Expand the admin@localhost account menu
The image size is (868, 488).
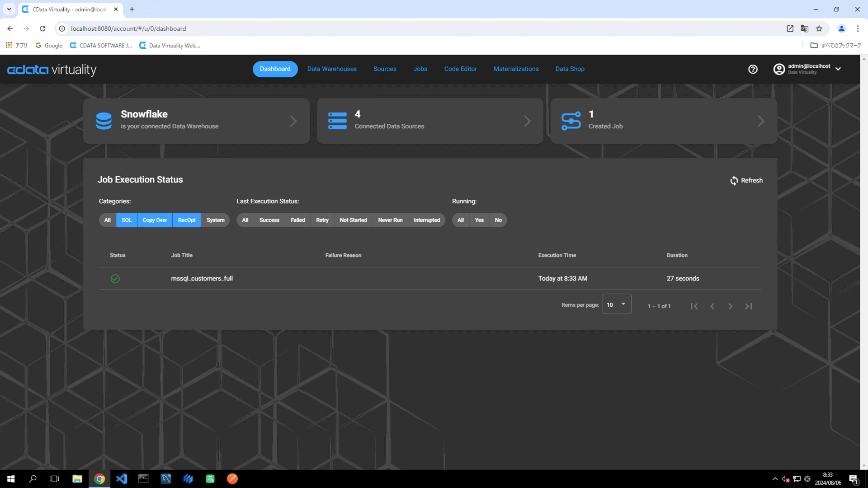pos(838,69)
